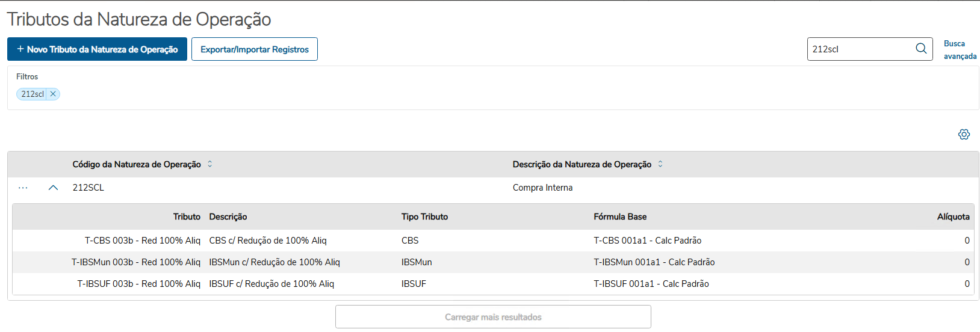Click the 212scl filter chip label
This screenshot has height=332, width=980.
coord(33,94)
